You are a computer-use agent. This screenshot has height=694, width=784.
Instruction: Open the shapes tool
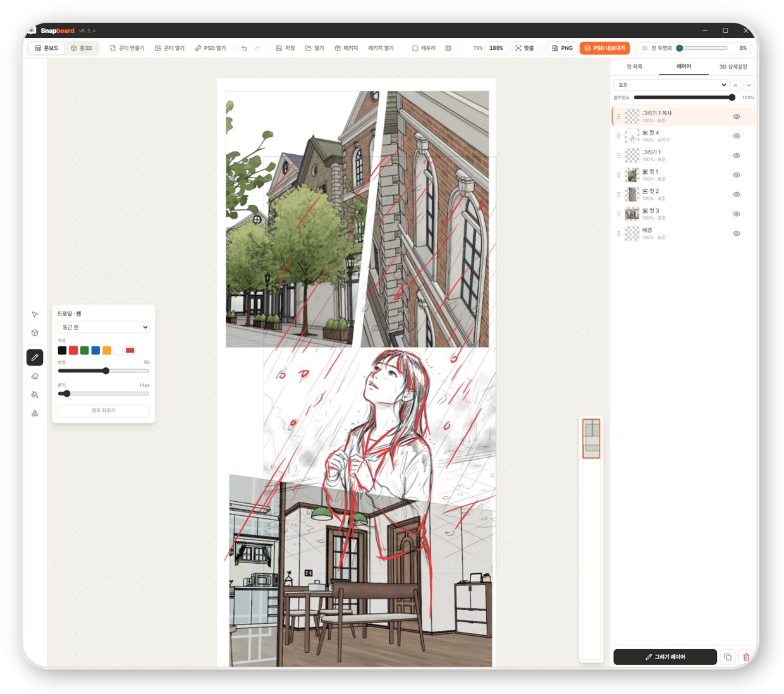point(35,413)
